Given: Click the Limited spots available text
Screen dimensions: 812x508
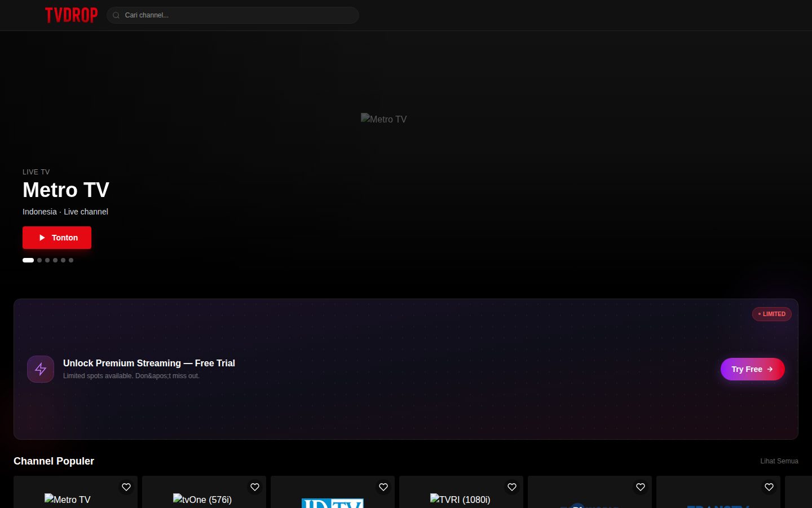Looking at the screenshot, I should pyautogui.click(x=131, y=376).
